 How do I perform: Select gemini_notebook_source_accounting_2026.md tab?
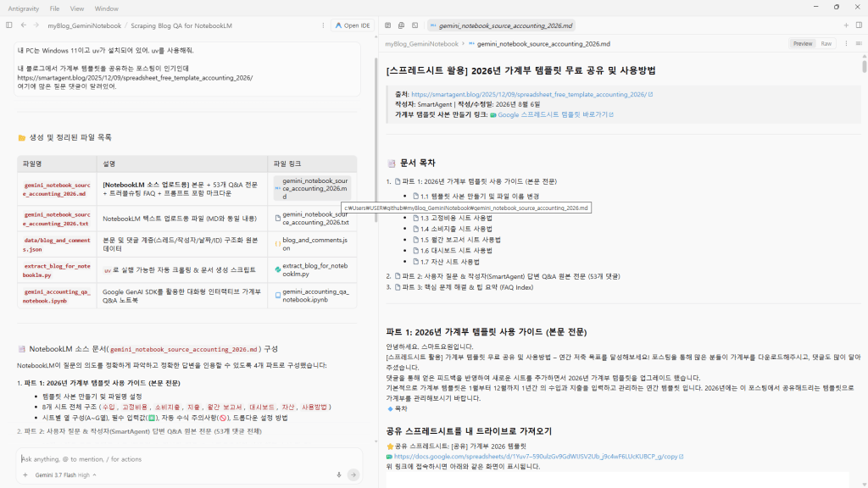502,25
